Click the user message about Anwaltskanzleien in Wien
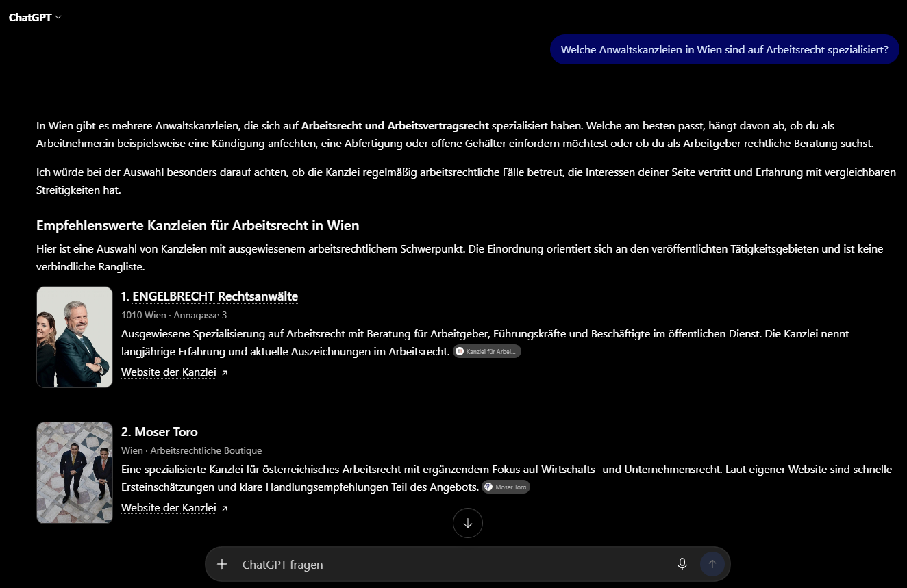The width and height of the screenshot is (907, 588). point(725,50)
